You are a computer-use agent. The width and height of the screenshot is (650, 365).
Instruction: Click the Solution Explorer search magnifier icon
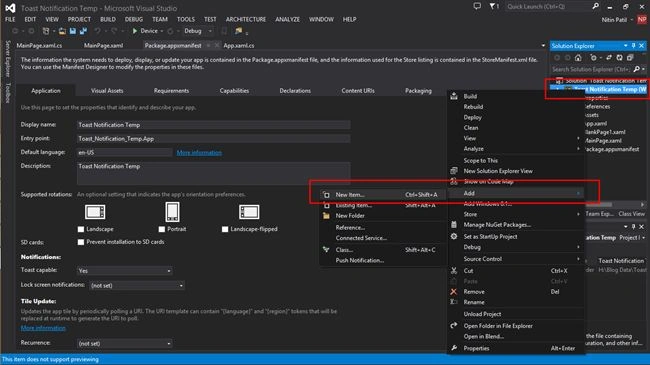(x=637, y=69)
